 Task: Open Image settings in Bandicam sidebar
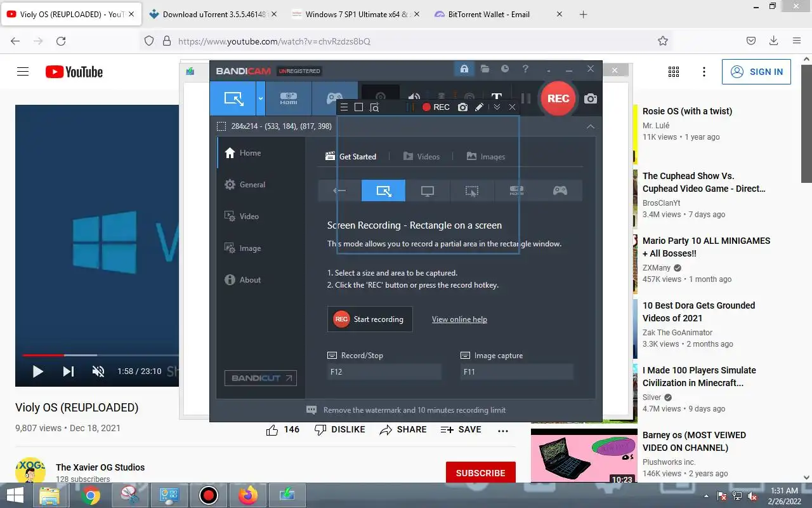[x=261, y=248]
